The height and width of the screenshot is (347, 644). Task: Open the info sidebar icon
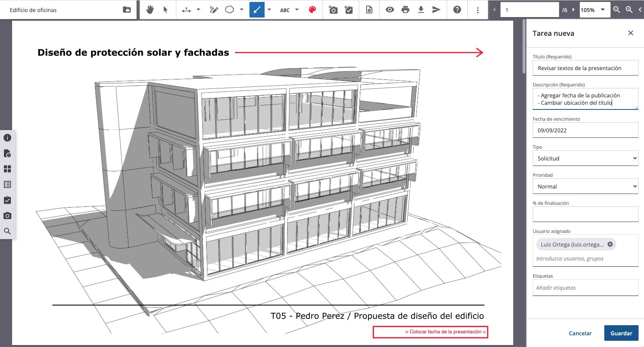[7, 137]
